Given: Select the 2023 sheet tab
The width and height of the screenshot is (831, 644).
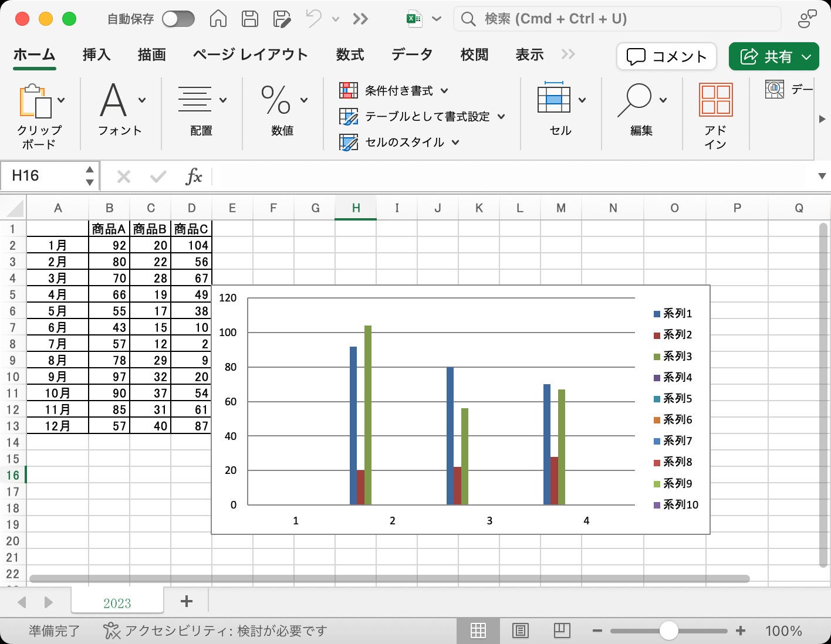Looking at the screenshot, I should click(117, 603).
